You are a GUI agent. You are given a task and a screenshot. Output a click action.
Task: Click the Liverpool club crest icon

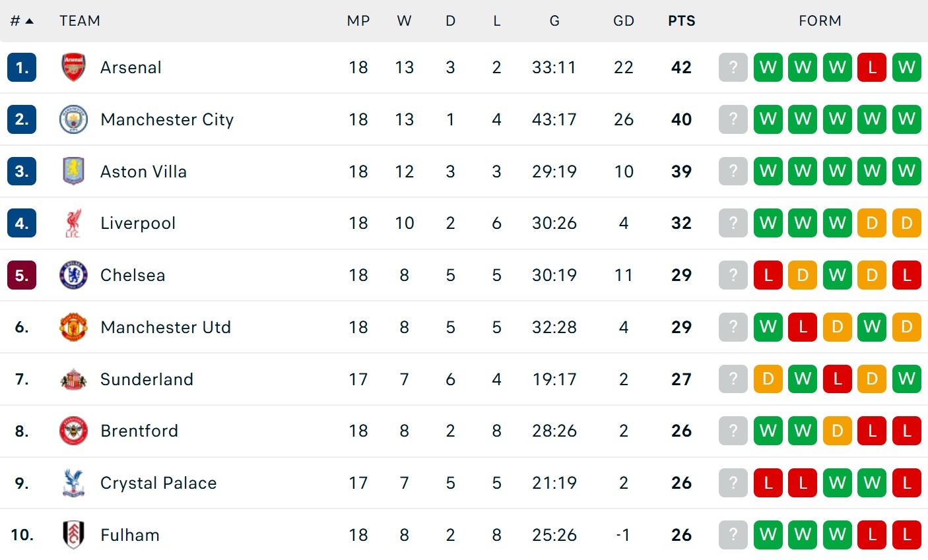[73, 223]
